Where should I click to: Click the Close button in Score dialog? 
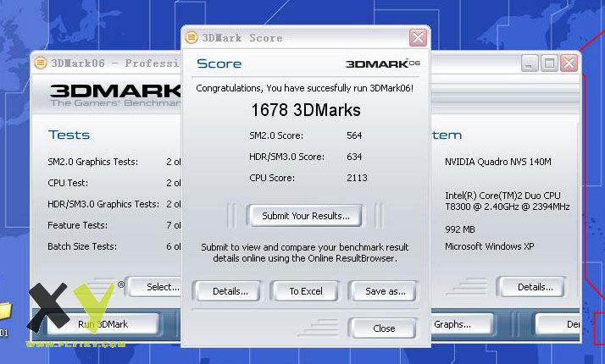[384, 328]
